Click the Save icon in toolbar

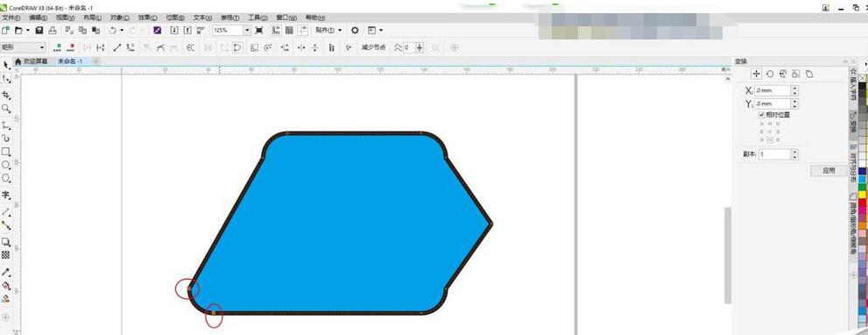[39, 30]
